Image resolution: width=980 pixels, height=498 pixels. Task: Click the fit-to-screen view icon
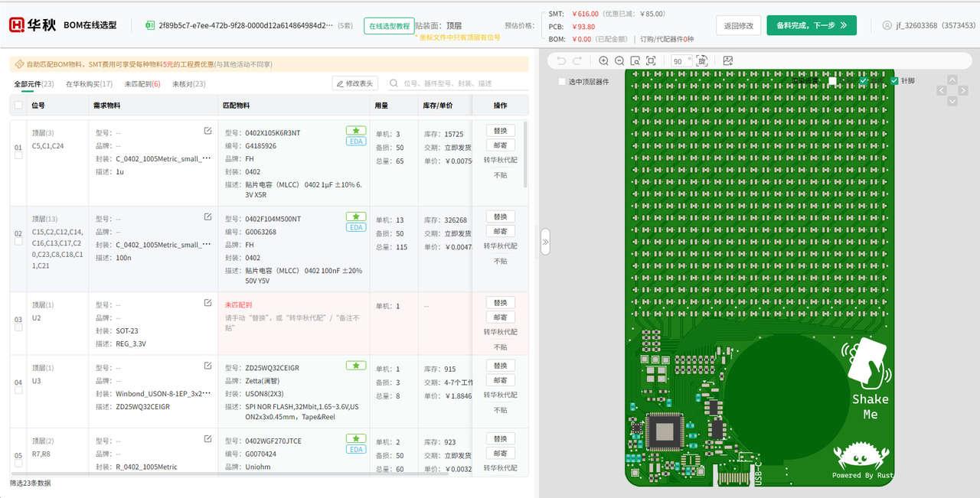click(x=651, y=60)
